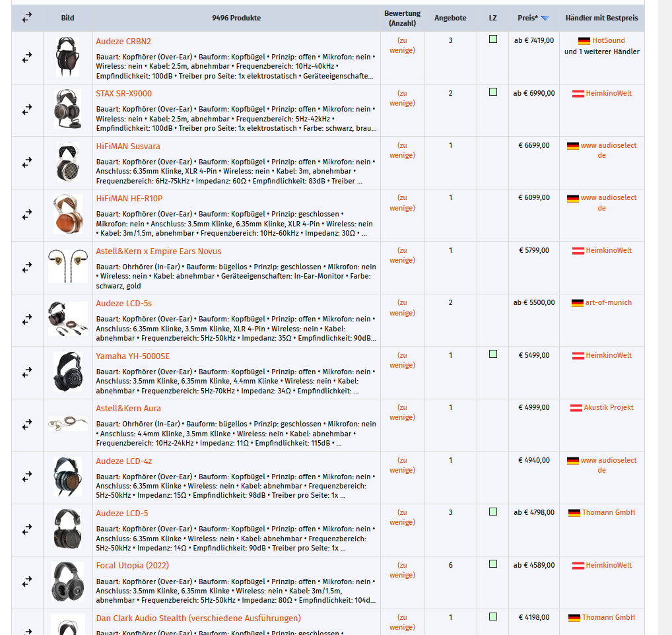Click 9496 Produkte column header
This screenshot has height=635, width=672.
click(x=236, y=18)
